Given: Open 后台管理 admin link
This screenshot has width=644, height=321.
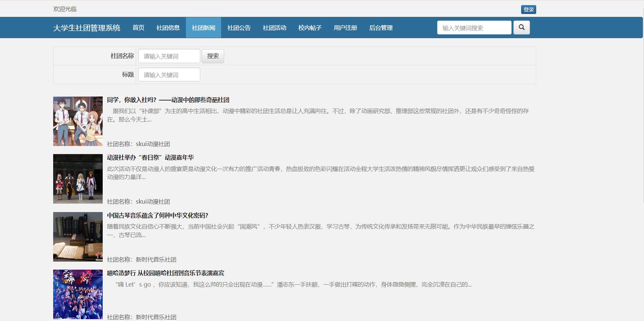Looking at the screenshot, I should tap(381, 28).
